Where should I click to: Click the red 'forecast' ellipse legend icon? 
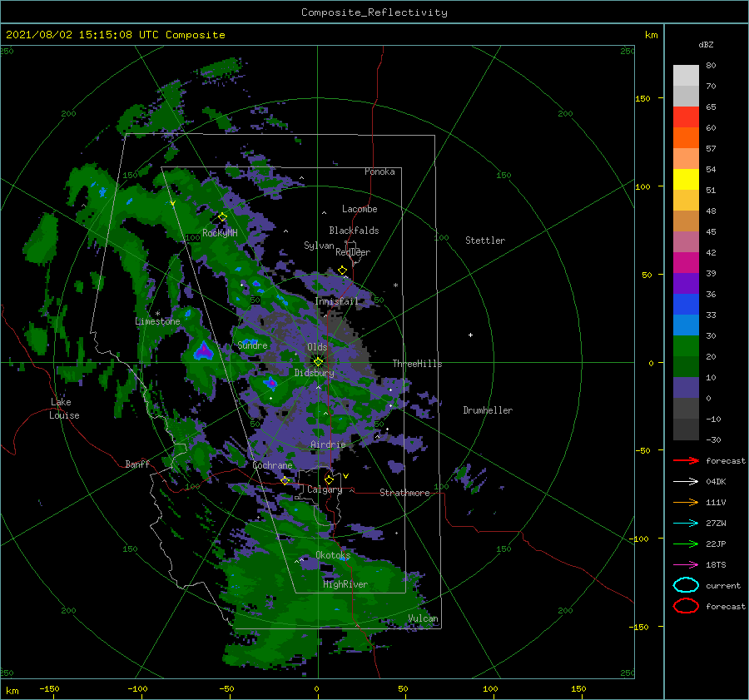(x=686, y=606)
